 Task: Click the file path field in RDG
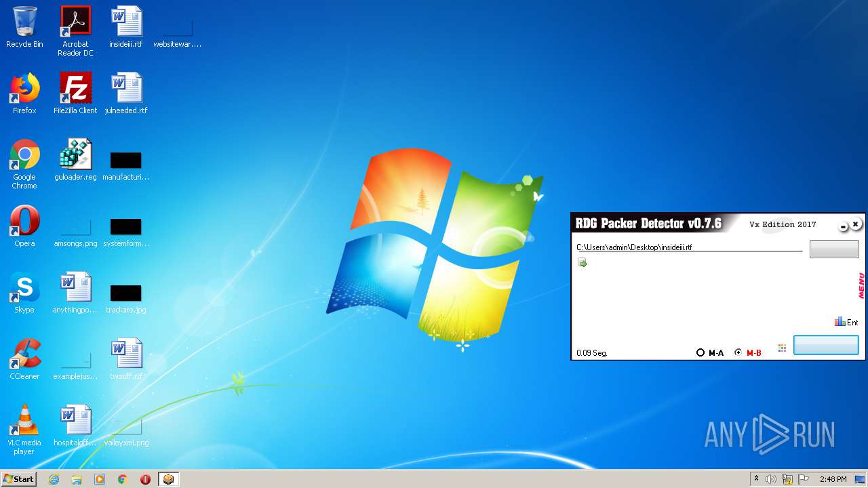tap(689, 247)
